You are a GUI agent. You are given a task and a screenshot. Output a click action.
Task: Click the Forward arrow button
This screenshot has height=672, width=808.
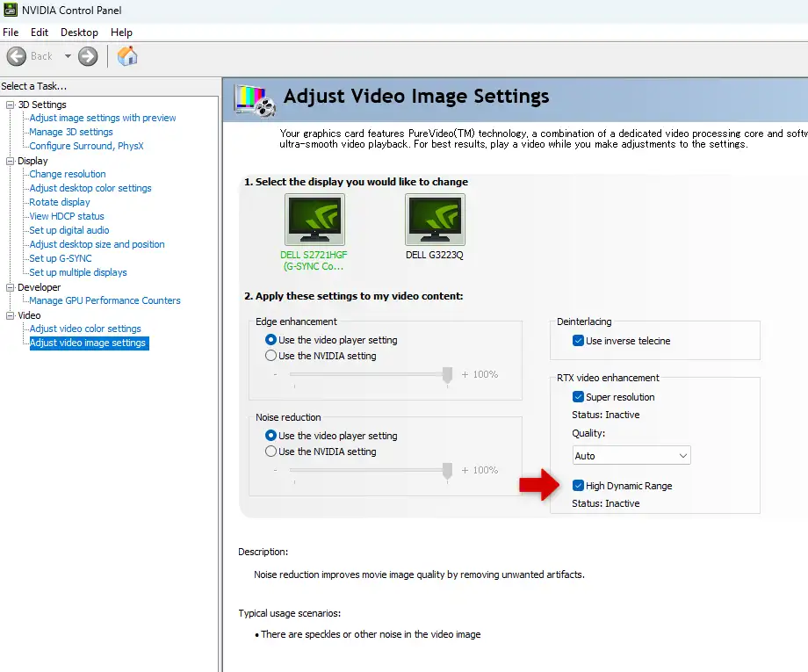point(88,56)
